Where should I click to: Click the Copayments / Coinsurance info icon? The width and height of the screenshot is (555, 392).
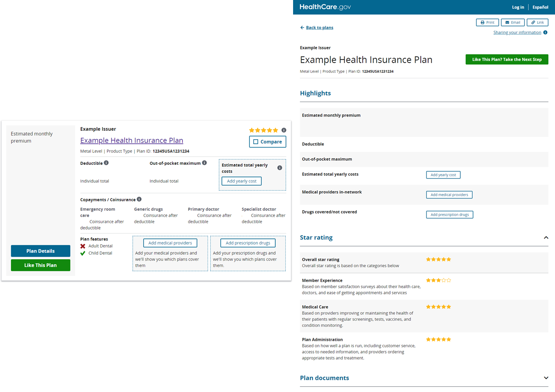click(139, 199)
